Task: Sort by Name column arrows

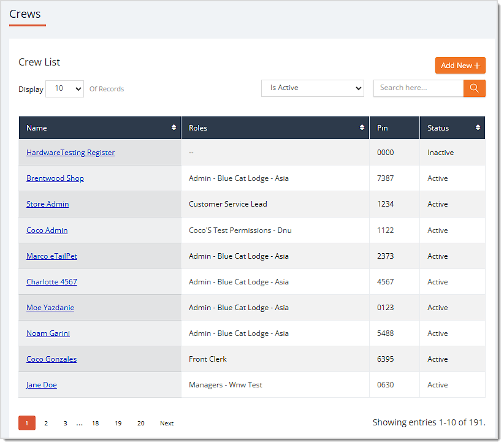Action: (x=174, y=127)
